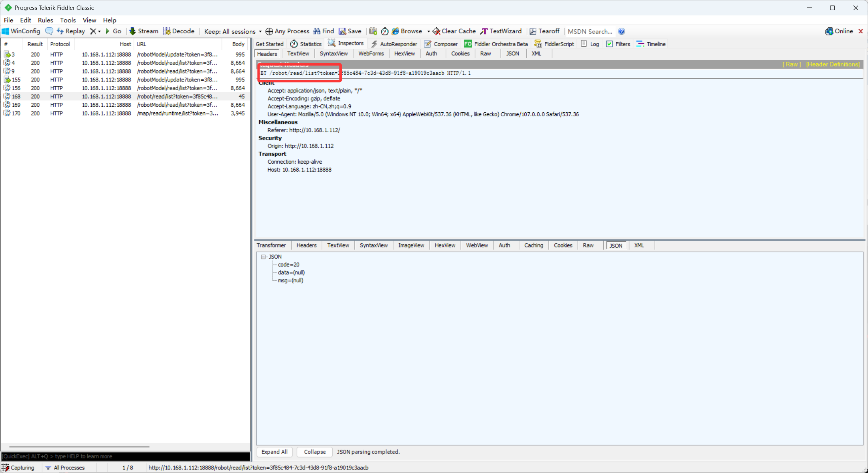Switch to the Timeline tab
The width and height of the screenshot is (868, 473).
(x=651, y=44)
